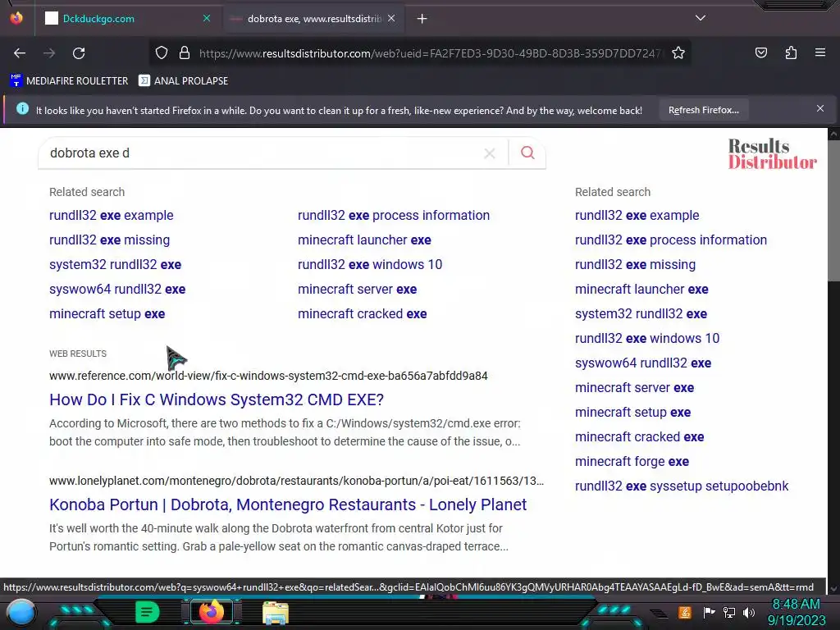This screenshot has width=840, height=630.
Task: Click the Refresh Firefox button
Action: click(703, 110)
